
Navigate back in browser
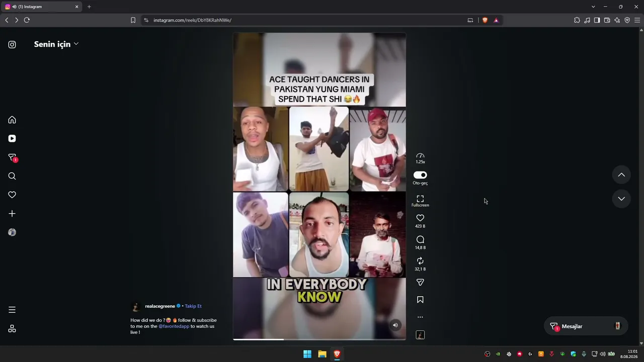(x=7, y=20)
